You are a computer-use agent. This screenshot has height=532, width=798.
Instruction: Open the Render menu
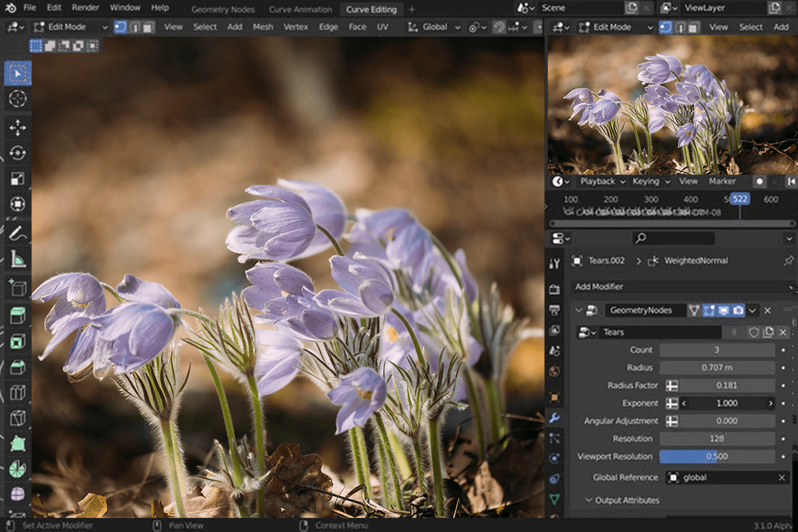tap(84, 7)
